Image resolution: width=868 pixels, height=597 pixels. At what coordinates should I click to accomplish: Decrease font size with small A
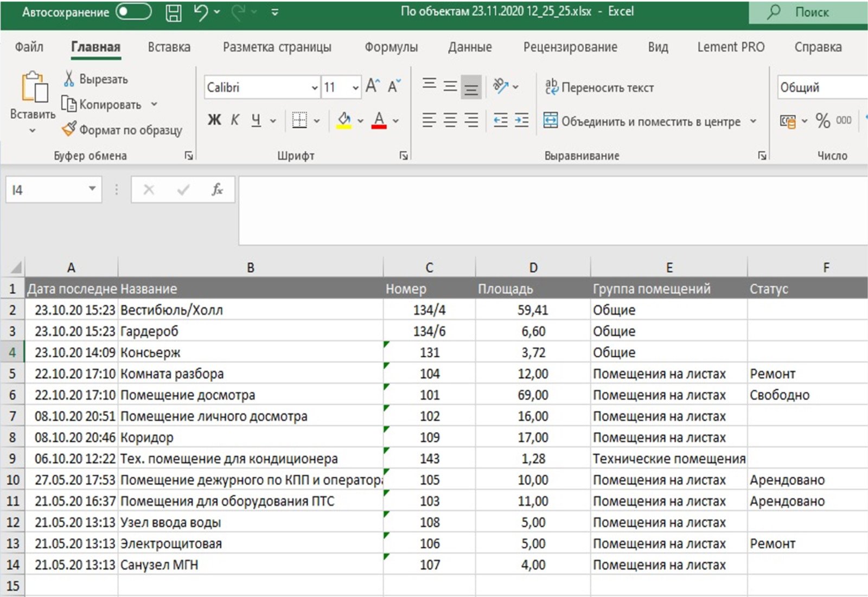[394, 86]
